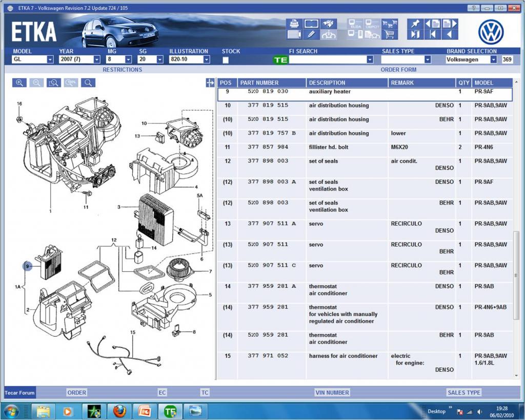Select part number 377 819 515
Image resolution: width=525 pixels, height=420 pixels.
click(x=268, y=105)
